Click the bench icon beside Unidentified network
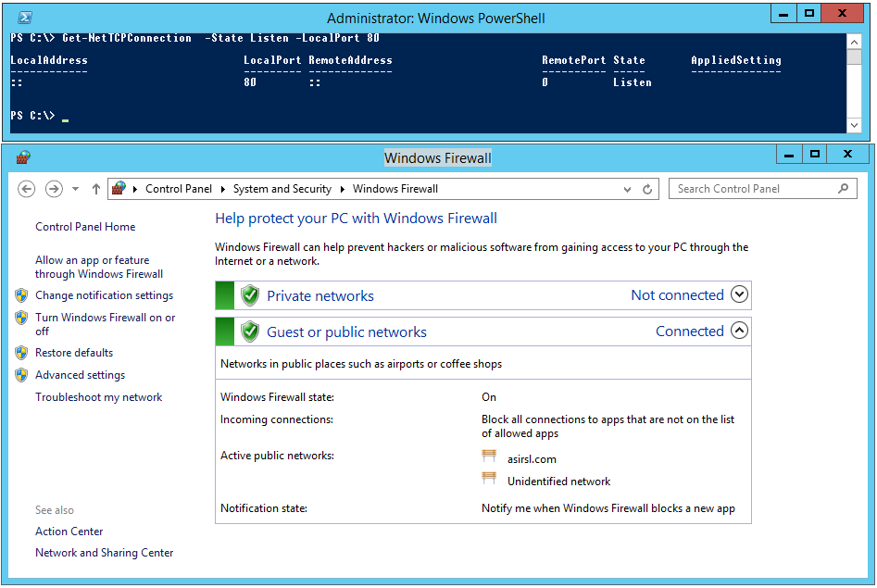Screen dimensions: 877x588 (489, 479)
